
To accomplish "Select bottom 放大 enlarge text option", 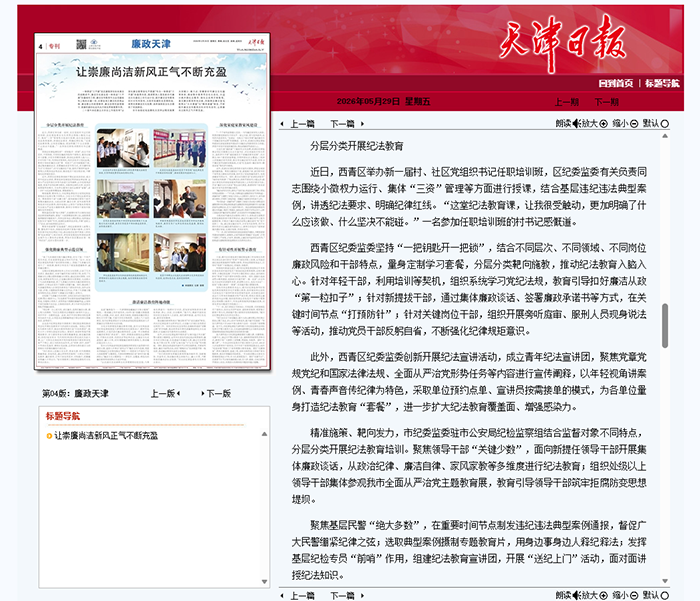I will (594, 595).
